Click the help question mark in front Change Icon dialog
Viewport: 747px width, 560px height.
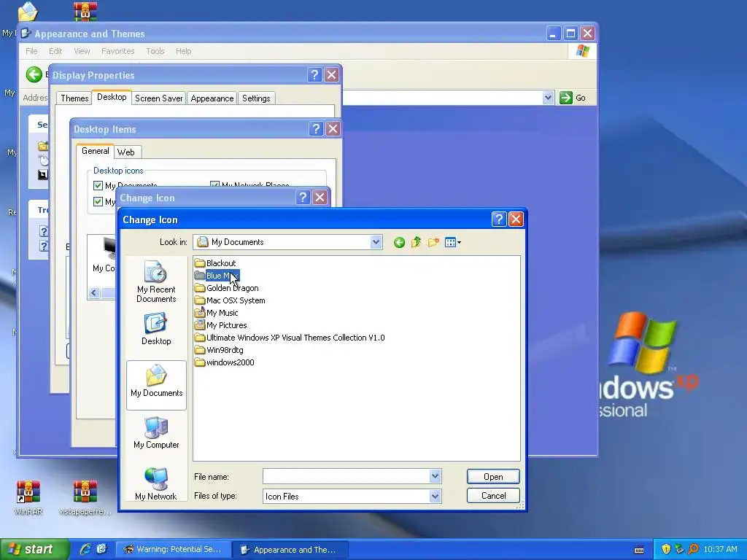pos(498,219)
